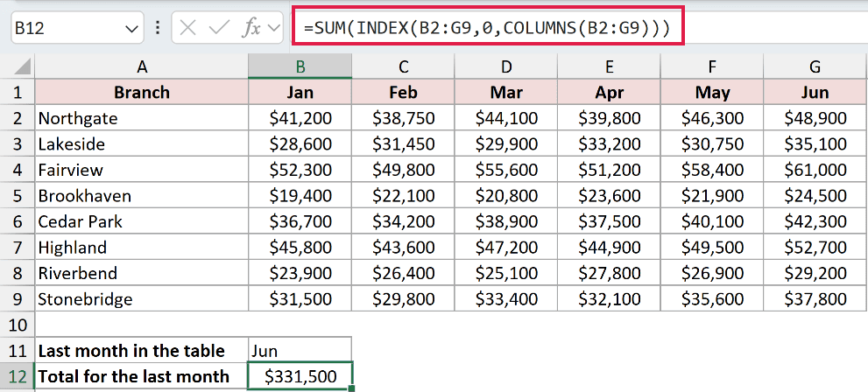The image size is (868, 392).
Task: Select the Highland cell
Action: (x=142, y=247)
